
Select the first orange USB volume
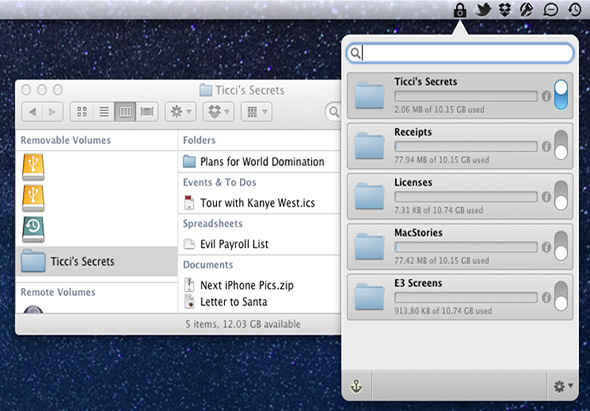point(33,167)
